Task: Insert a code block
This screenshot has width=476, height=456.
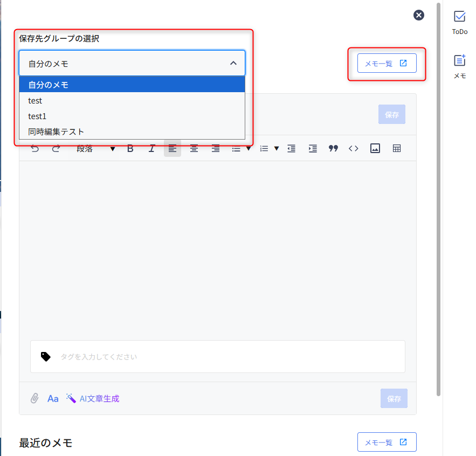Action: click(354, 149)
